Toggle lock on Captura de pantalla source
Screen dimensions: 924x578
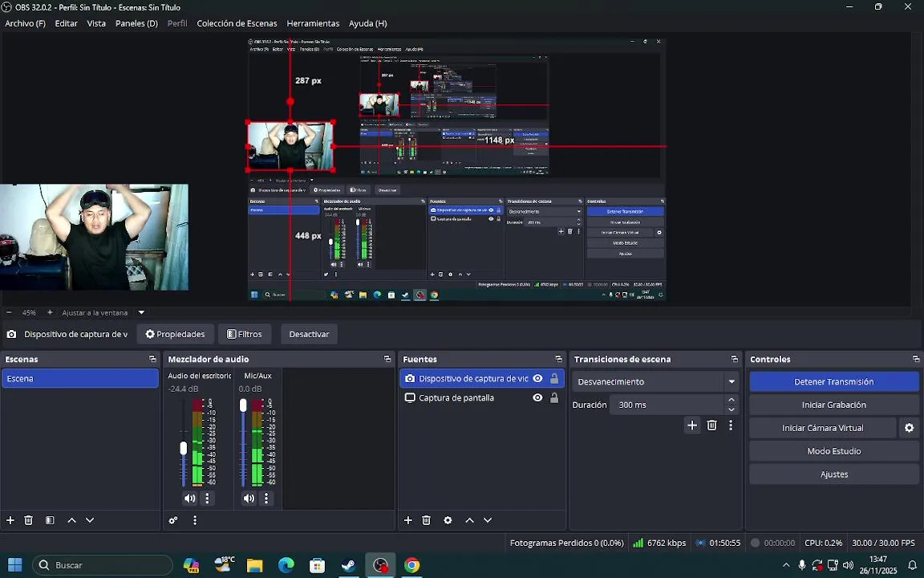coord(554,398)
